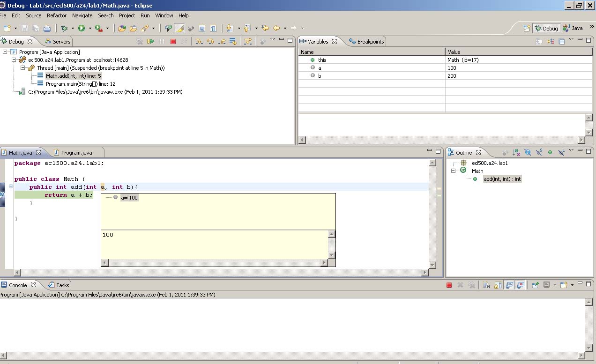Click the Open Perspective icon
Image resolution: width=596 pixels, height=364 pixels.
(x=527, y=28)
